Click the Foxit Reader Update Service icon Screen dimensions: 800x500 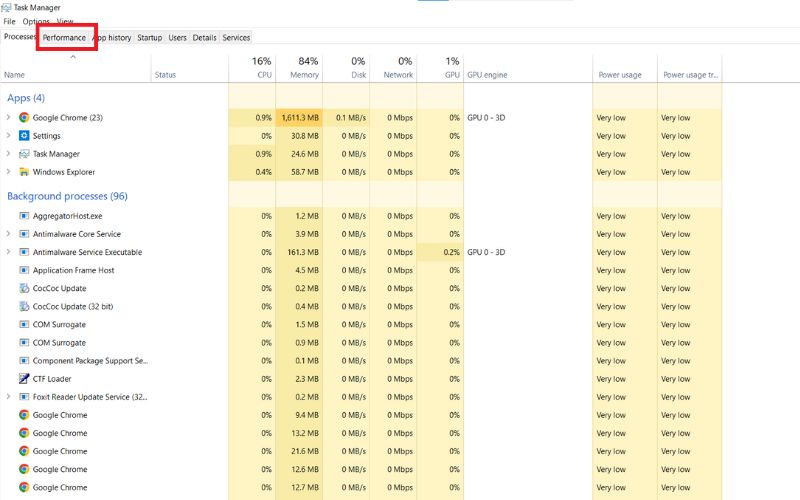pos(24,397)
